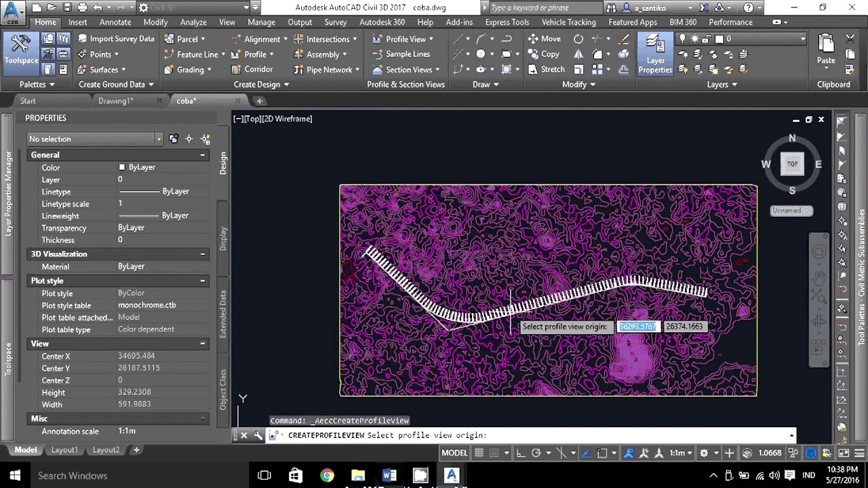Click Quick Select icon in Properties palette
Screen dimensions: 868x488
(205, 139)
